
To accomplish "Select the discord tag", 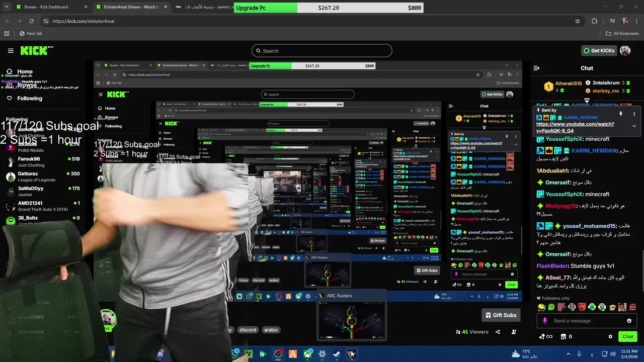I will click(248, 330).
